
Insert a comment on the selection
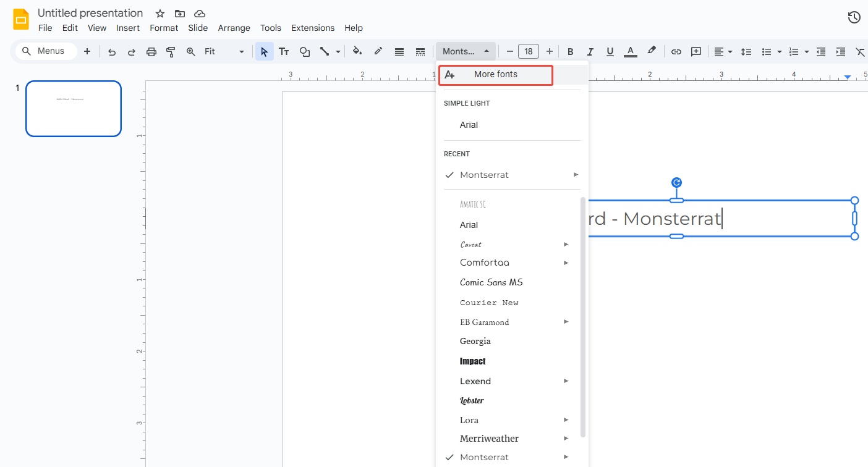click(696, 51)
